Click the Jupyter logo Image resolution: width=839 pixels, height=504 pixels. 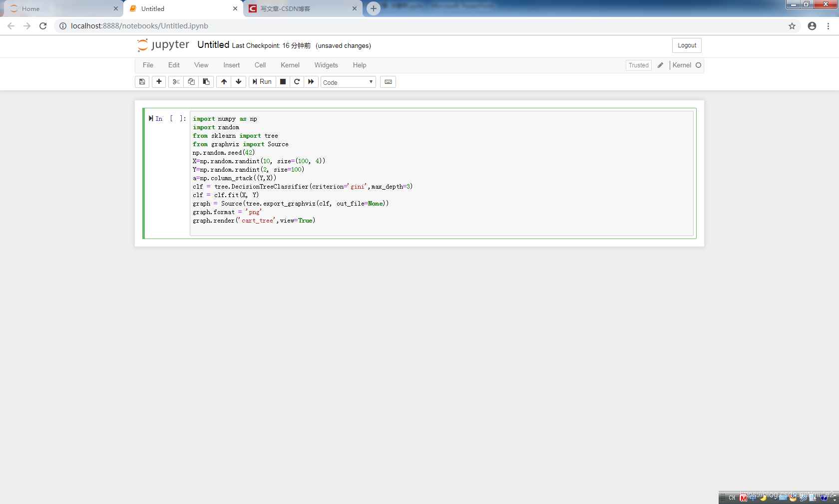coord(163,45)
